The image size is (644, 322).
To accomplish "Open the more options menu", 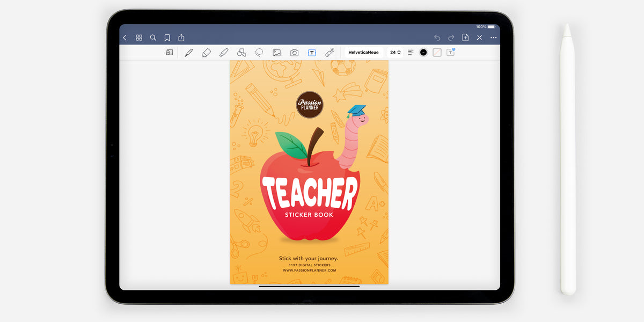I will pos(494,38).
